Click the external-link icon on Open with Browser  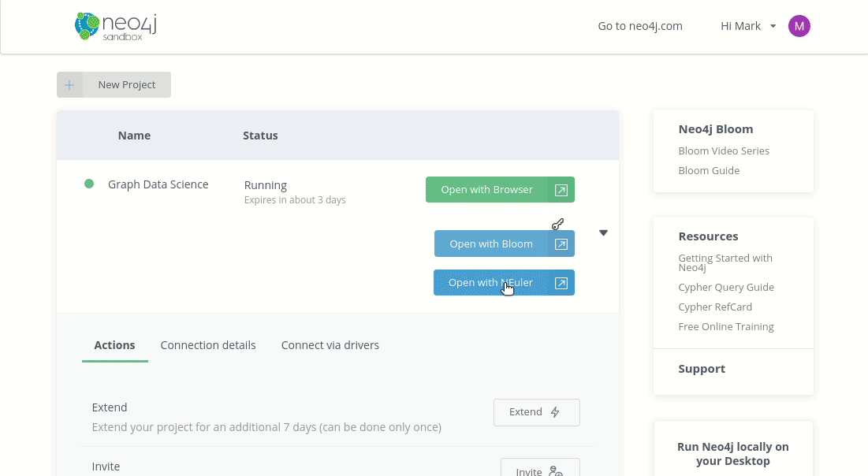coord(561,189)
